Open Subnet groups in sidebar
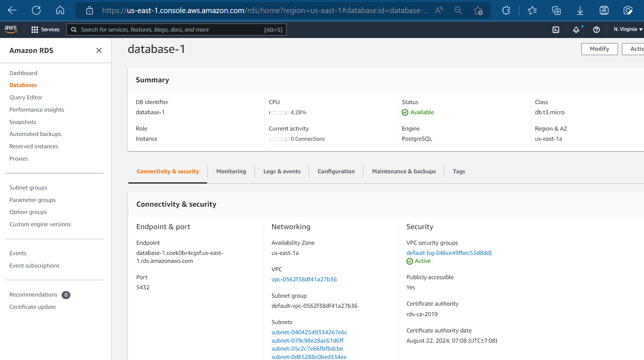644x360 pixels. pos(28,188)
